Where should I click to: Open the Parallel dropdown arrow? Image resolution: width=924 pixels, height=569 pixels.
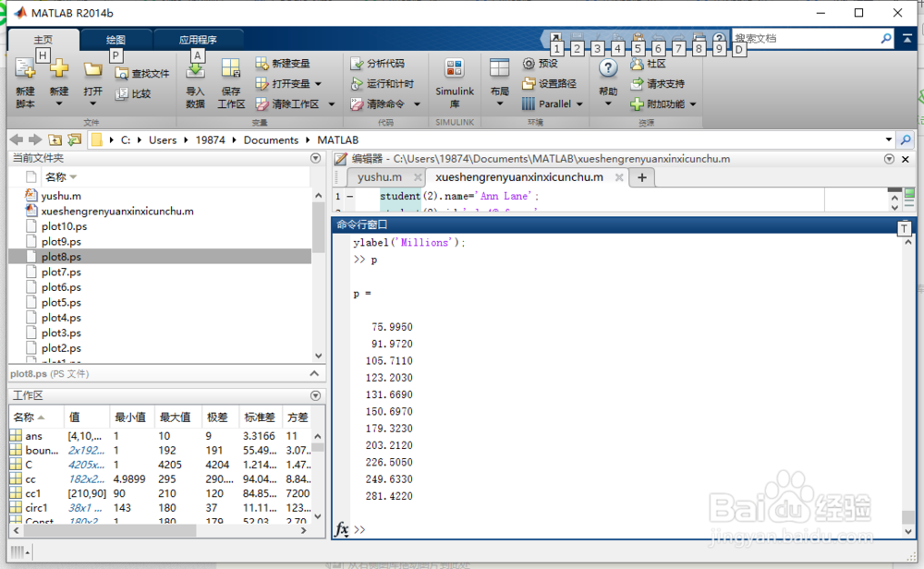pyautogui.click(x=579, y=104)
